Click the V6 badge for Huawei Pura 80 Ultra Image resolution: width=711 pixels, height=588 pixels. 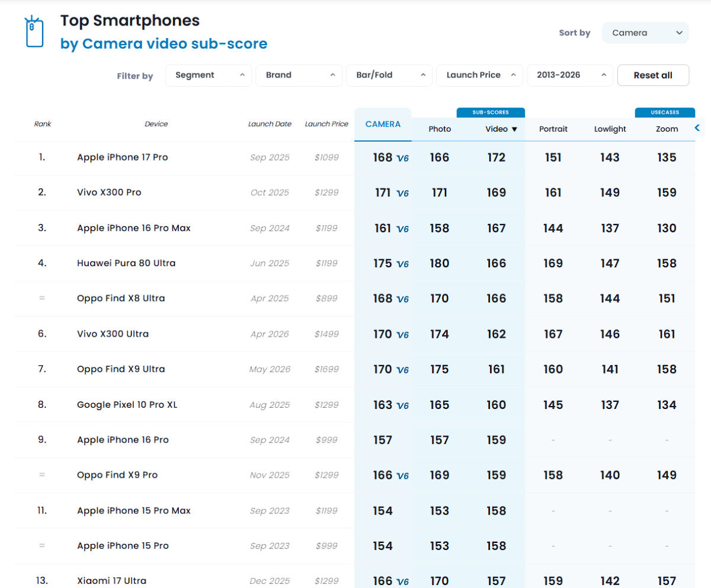(403, 264)
